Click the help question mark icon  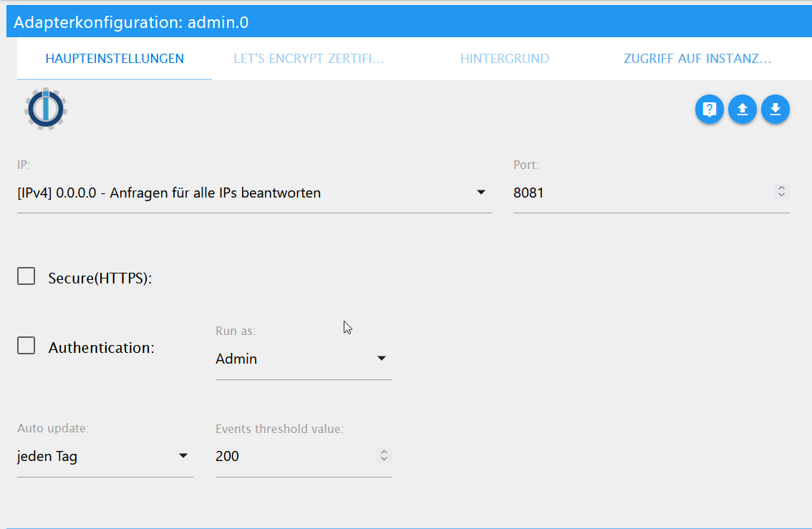coord(709,110)
